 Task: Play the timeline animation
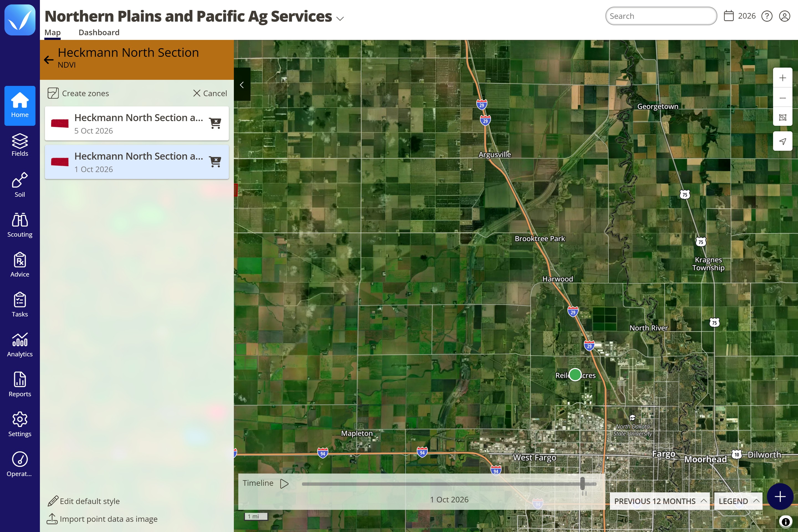(x=284, y=484)
